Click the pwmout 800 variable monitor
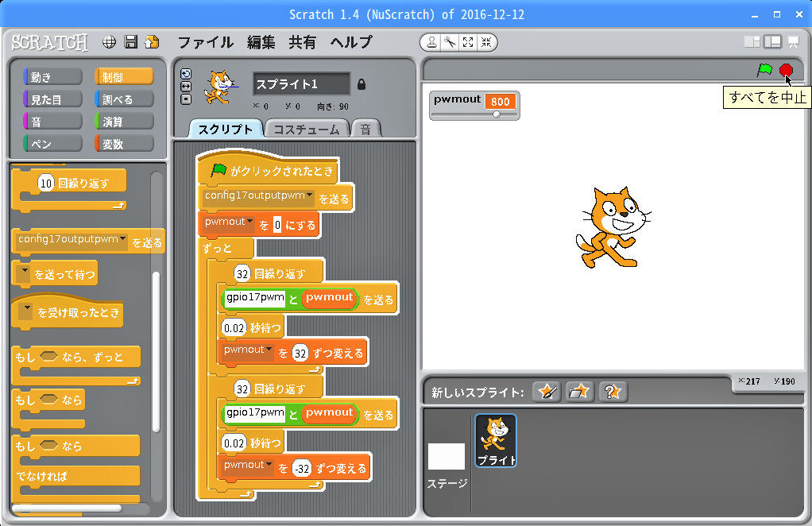The image size is (812, 526). tap(474, 106)
